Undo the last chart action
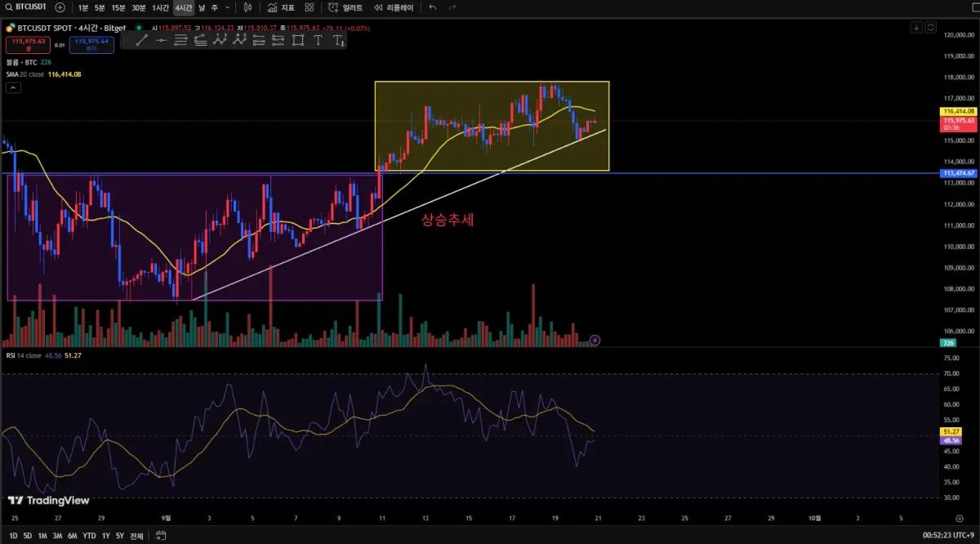This screenshot has height=544, width=980. click(x=432, y=7)
